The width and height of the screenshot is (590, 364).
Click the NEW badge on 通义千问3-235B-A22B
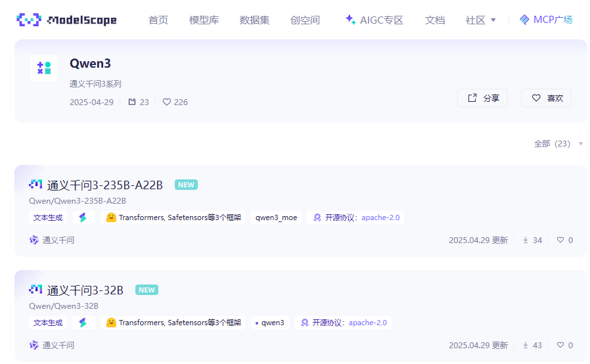[x=186, y=185]
